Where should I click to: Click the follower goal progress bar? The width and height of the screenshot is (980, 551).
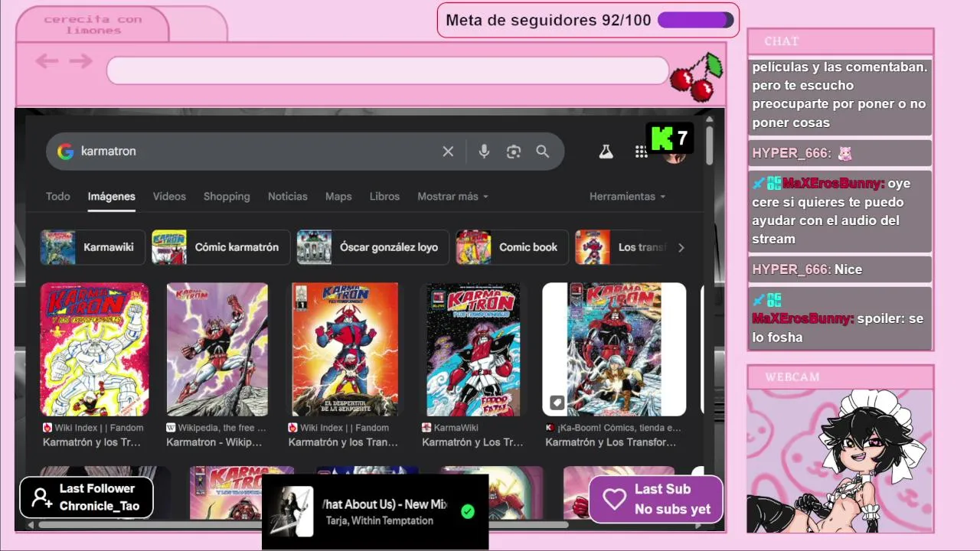click(695, 20)
